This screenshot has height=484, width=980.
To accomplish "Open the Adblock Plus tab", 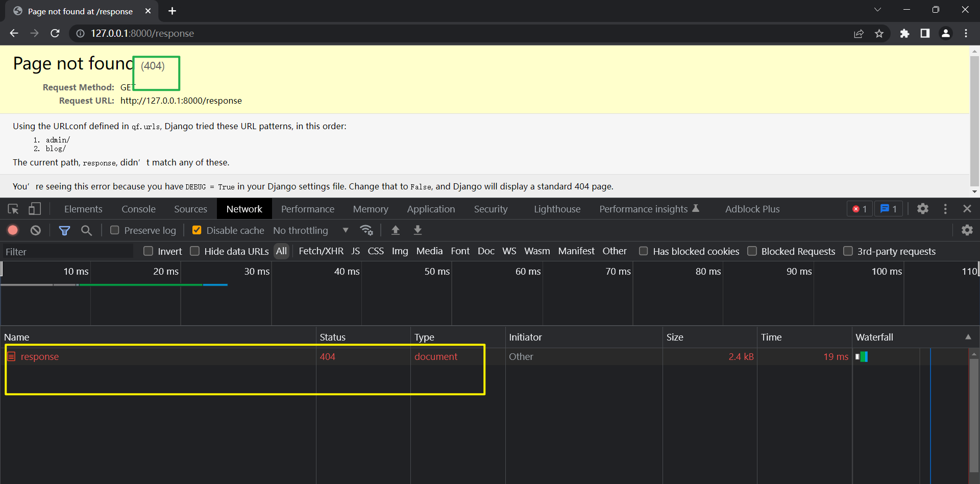I will coord(752,209).
